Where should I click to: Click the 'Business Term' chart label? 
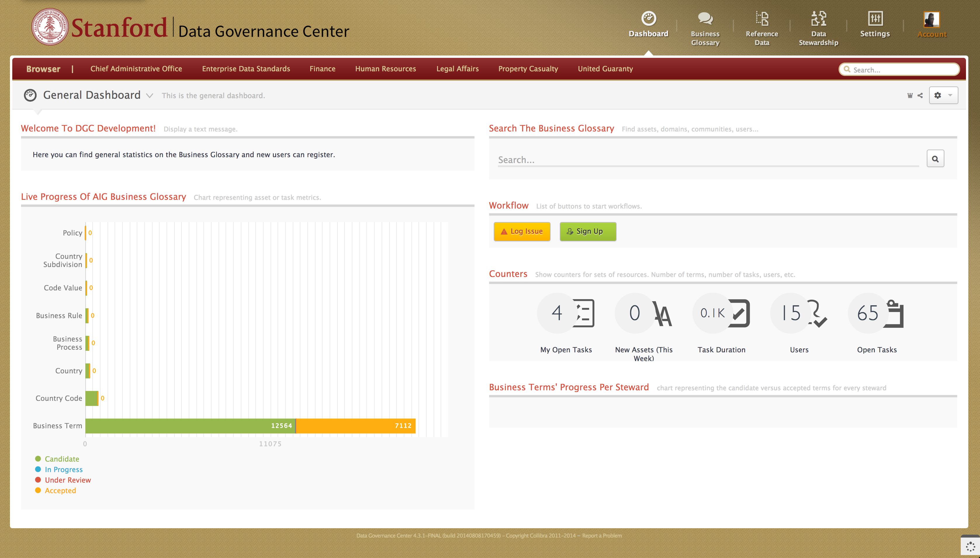click(58, 426)
